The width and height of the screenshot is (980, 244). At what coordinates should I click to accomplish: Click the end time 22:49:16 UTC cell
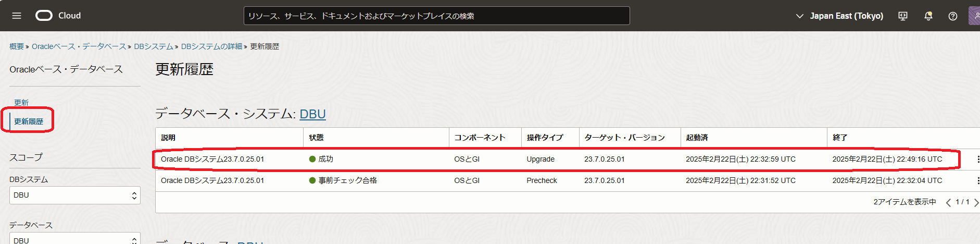point(887,159)
